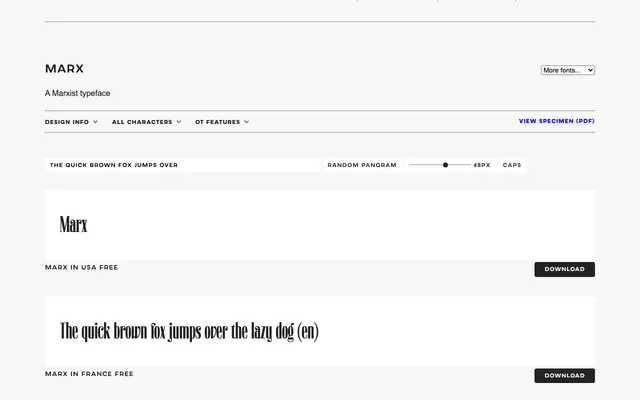Image resolution: width=640 pixels, height=400 pixels.
Task: Download the Marx in France Free font
Action: [564, 376]
